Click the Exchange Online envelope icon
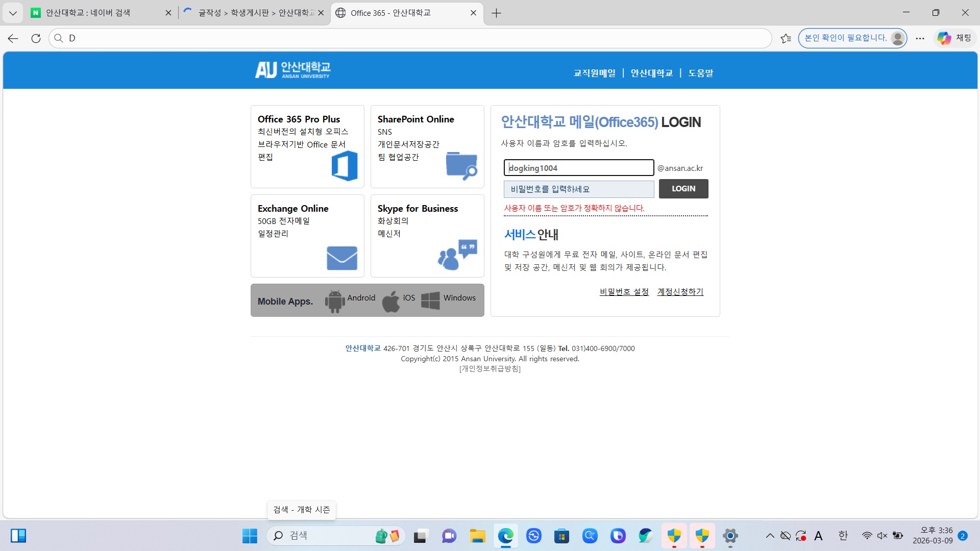 pos(341,258)
